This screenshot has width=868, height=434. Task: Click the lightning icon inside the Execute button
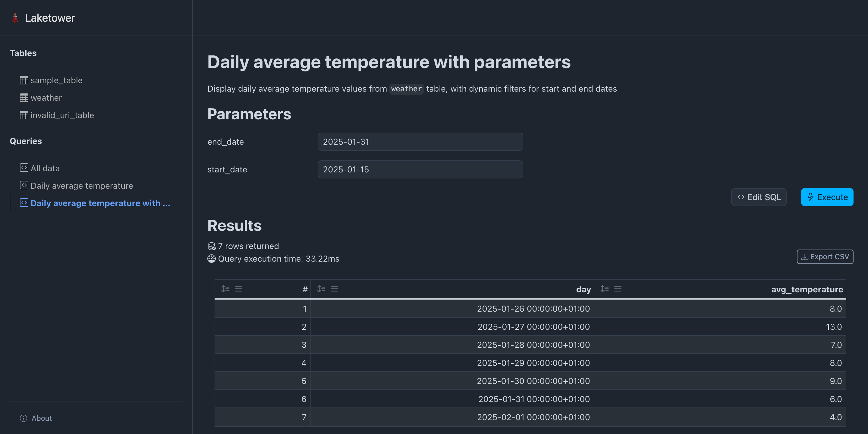(x=810, y=197)
